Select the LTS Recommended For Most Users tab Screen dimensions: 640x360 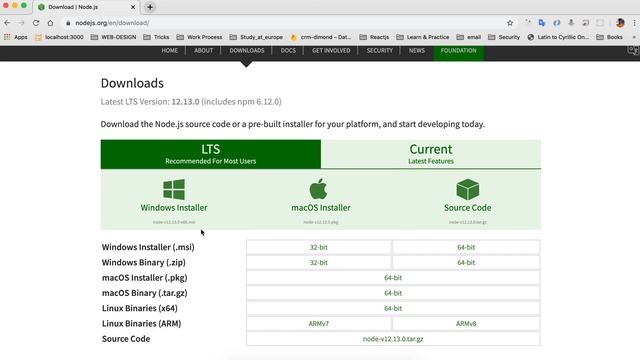coord(211,154)
